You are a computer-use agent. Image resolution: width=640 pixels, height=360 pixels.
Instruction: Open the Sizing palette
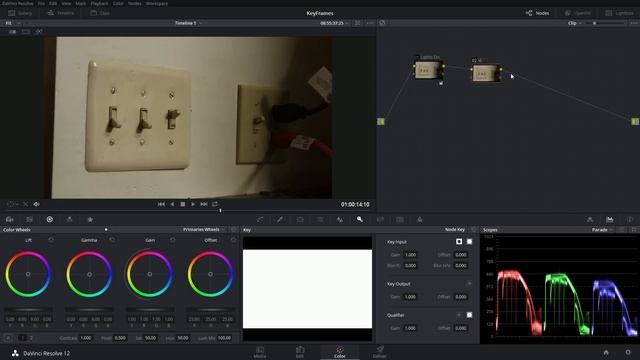380,220
